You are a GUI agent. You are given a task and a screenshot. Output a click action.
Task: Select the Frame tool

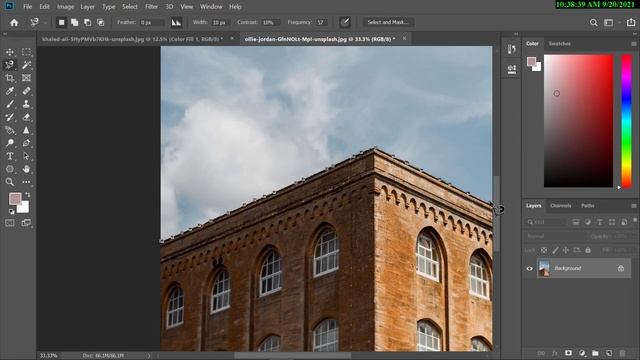tap(26, 78)
